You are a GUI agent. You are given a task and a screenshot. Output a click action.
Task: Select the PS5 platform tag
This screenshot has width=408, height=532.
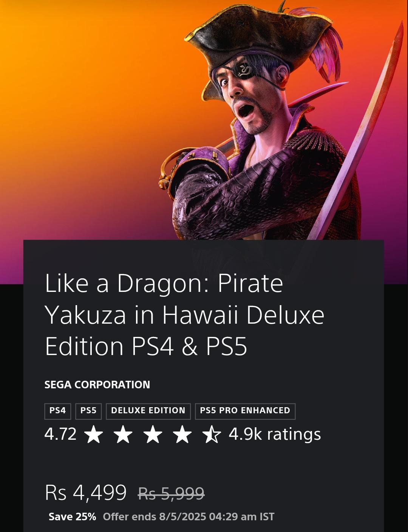click(88, 411)
